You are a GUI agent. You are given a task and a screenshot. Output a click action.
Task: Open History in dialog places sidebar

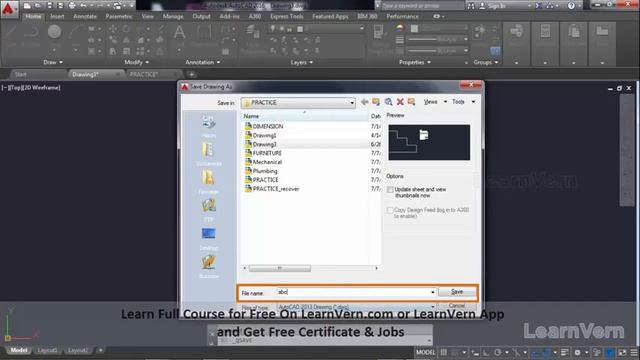click(x=209, y=127)
